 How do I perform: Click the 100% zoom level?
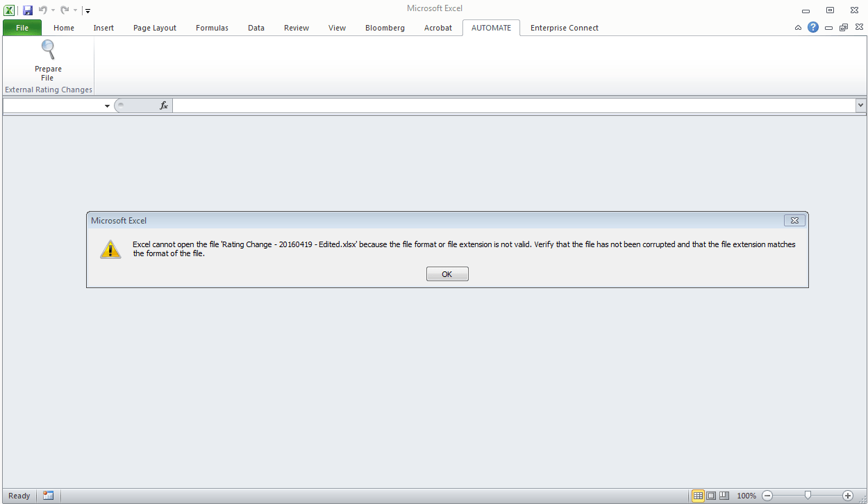click(746, 496)
